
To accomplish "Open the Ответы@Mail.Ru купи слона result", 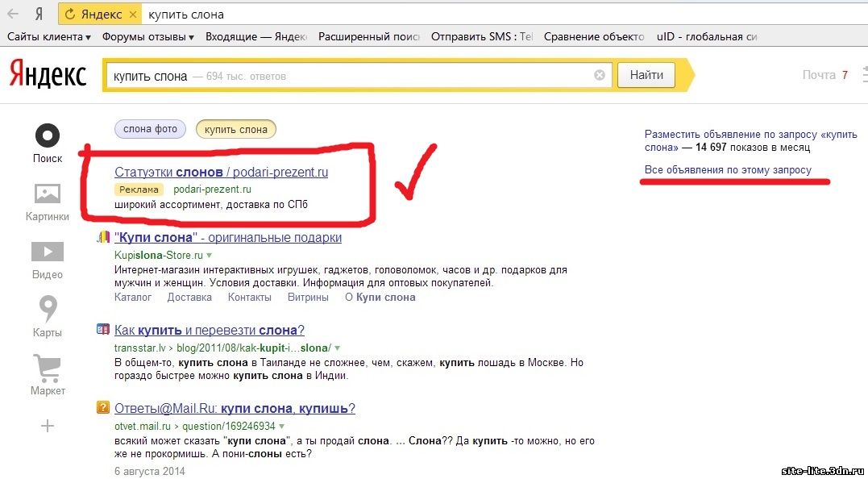I will [235, 409].
